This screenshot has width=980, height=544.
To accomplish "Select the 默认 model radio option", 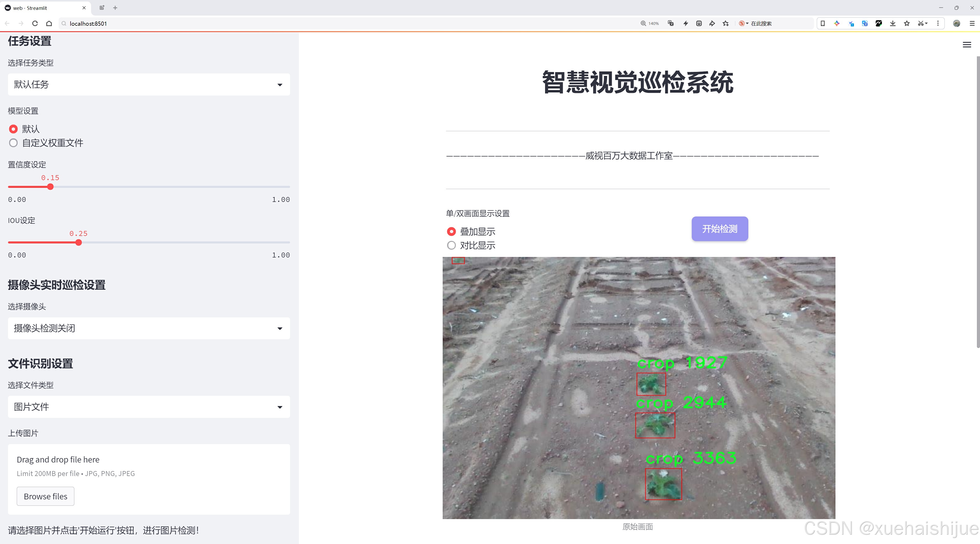I will tap(13, 129).
